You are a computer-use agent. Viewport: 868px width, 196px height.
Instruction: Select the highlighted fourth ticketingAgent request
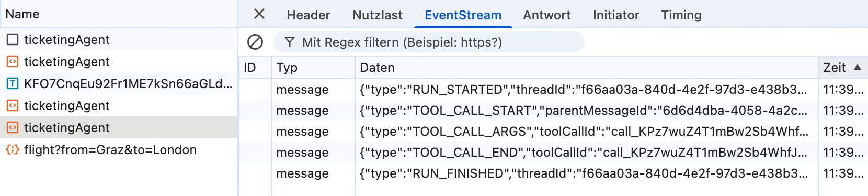tap(119, 127)
